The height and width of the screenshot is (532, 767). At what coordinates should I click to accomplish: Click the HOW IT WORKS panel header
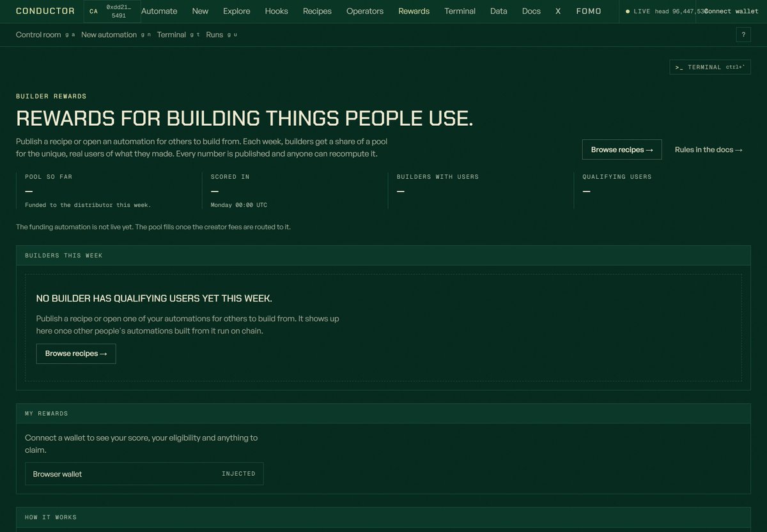click(x=383, y=517)
